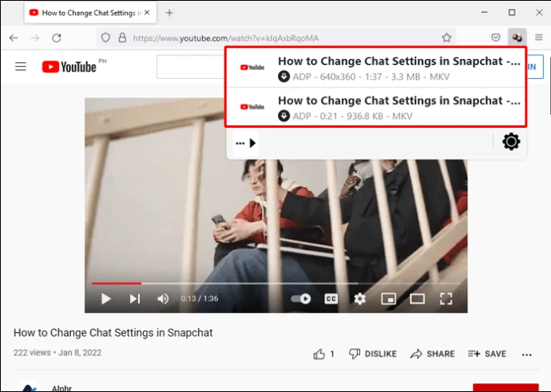Bookmark this page with the star icon
This screenshot has width=551, height=392.
[446, 38]
